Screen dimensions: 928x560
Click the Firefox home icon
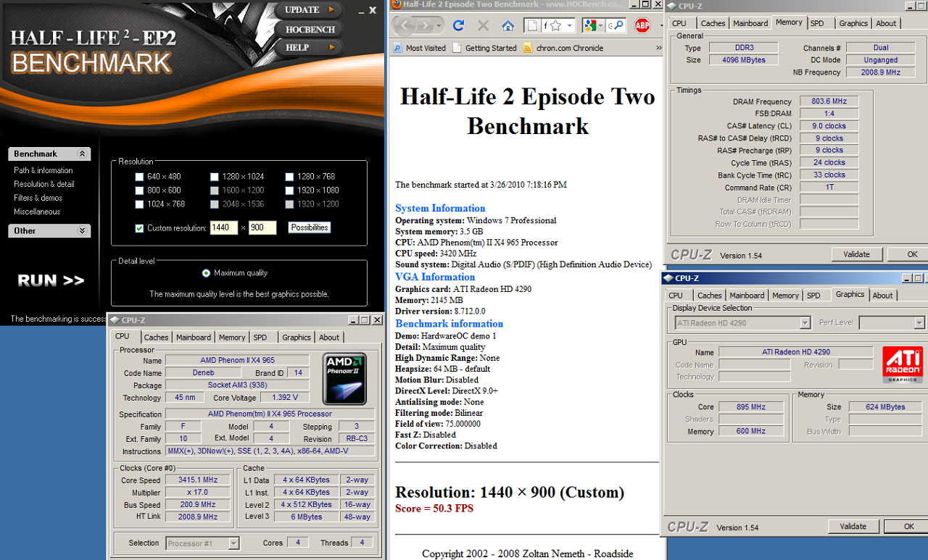click(507, 25)
